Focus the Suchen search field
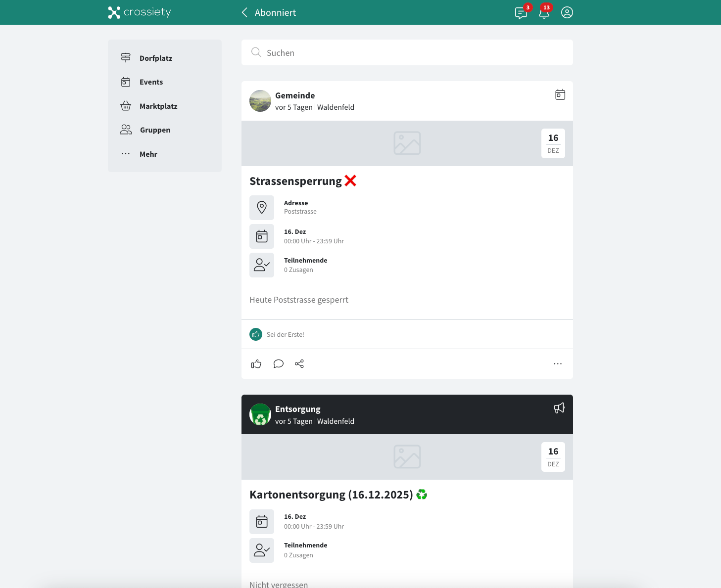721x588 pixels. [x=407, y=52]
